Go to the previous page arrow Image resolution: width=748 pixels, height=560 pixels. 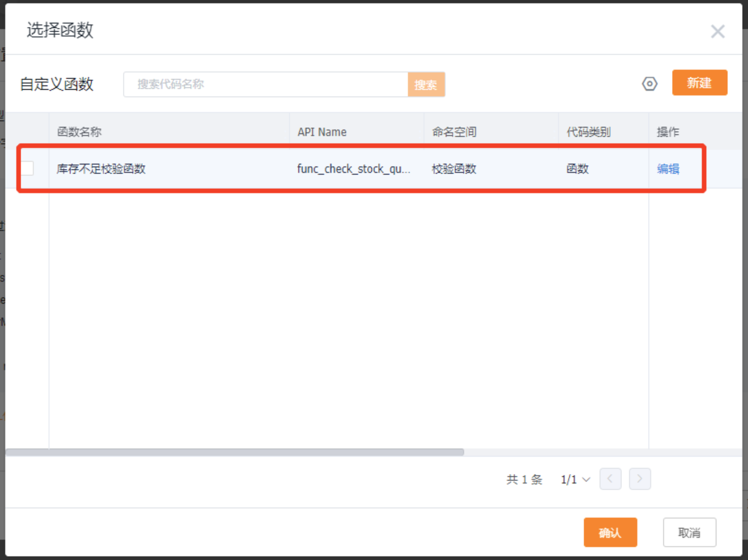pos(610,479)
